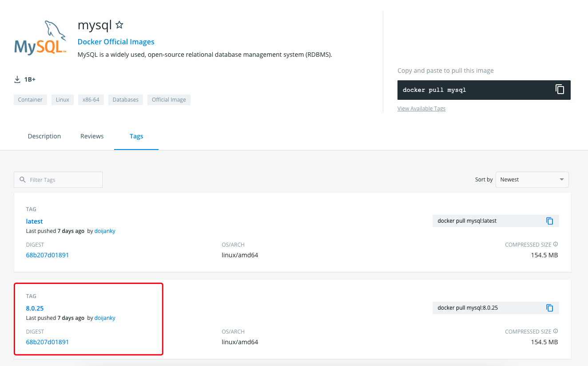Screen dimensions: 588x366
Task: Click the Container category chip
Action: pos(30,100)
